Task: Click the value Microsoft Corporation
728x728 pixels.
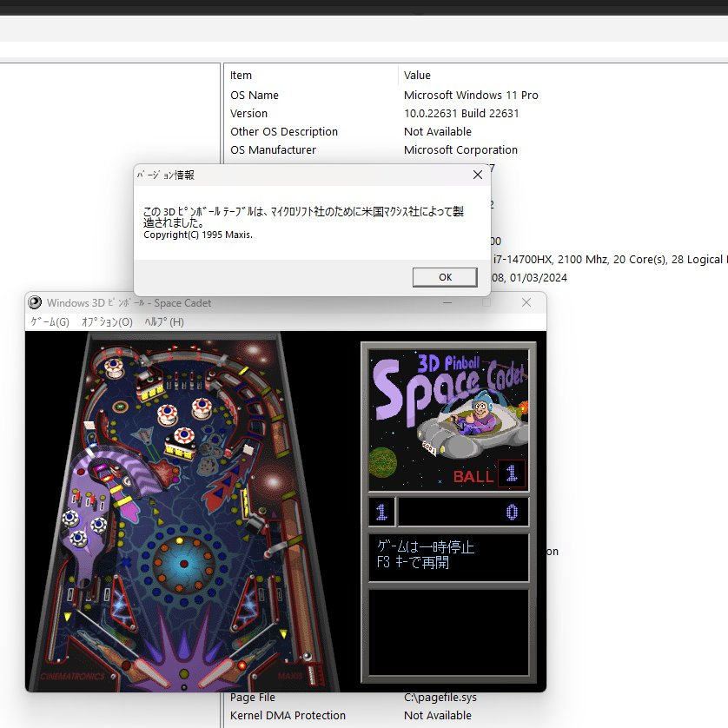Action: coord(460,150)
